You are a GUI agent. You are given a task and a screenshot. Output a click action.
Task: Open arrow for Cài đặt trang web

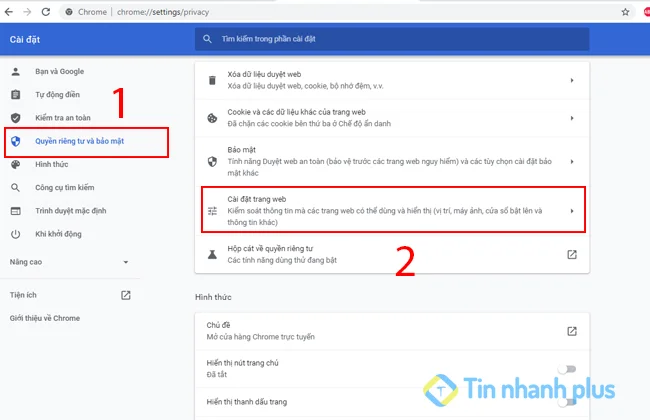pos(572,211)
